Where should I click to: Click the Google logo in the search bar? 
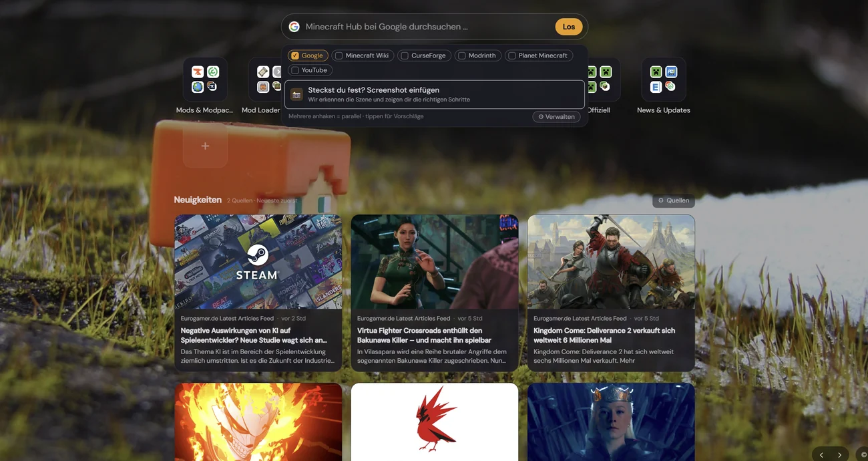294,27
